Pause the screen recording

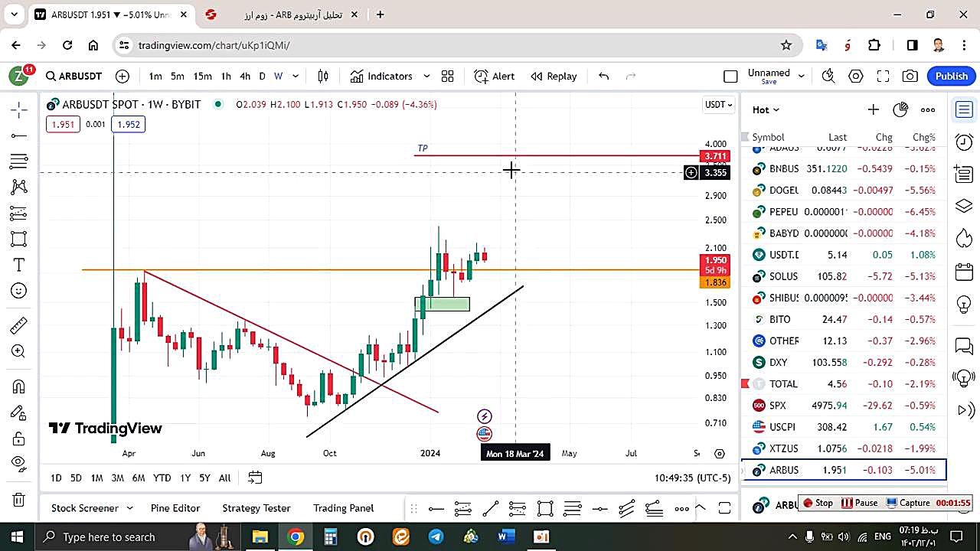[x=859, y=503]
